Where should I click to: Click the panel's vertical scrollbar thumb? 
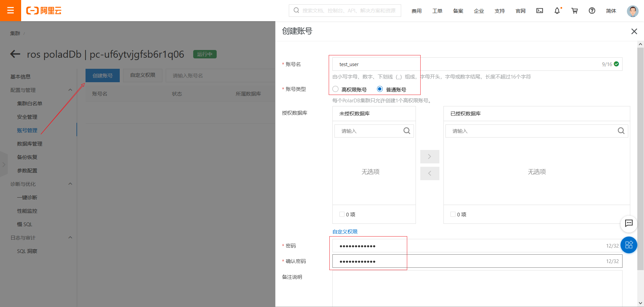coord(640,158)
